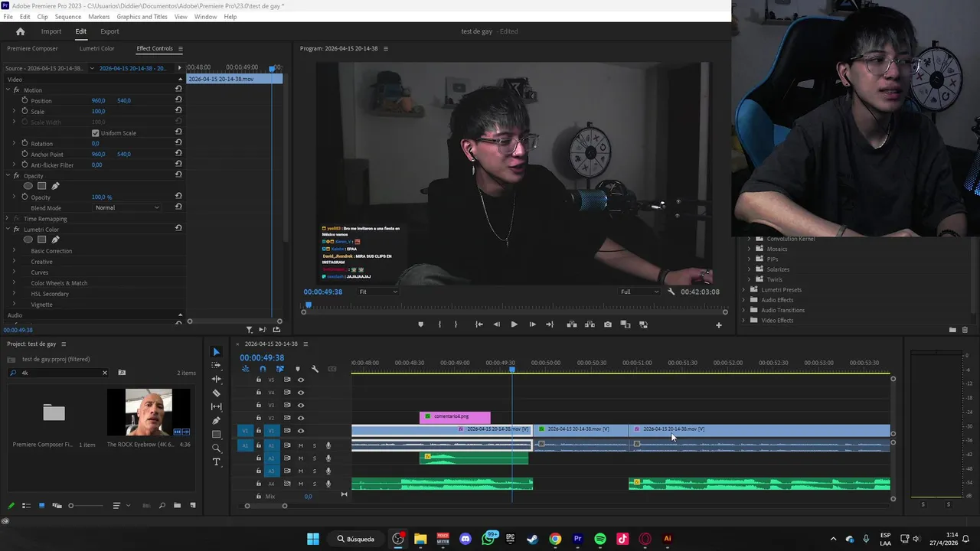Create new bin in Project panel

[x=177, y=506]
